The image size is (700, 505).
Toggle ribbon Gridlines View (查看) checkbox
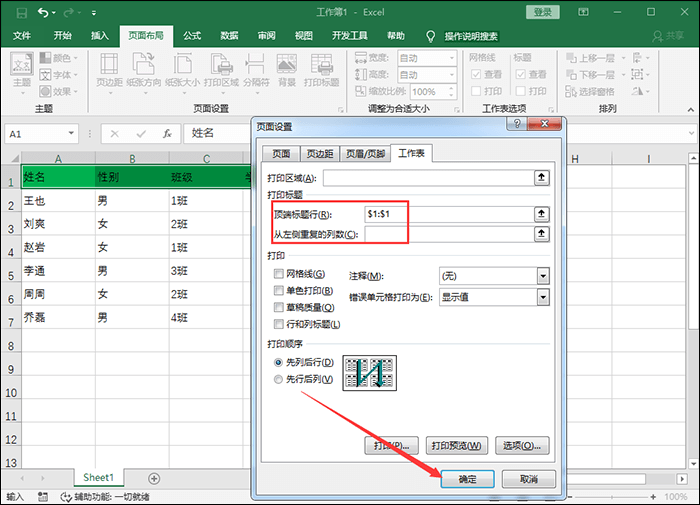pyautogui.click(x=476, y=74)
